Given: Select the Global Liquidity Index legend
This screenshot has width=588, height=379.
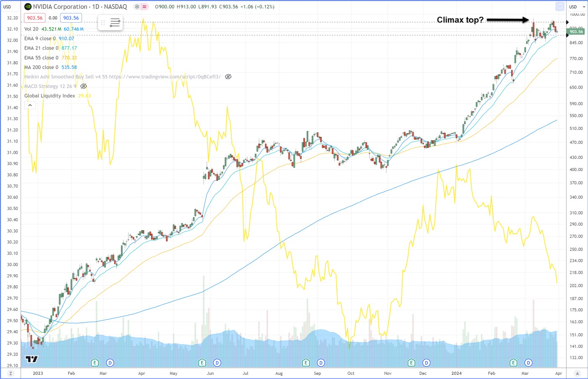Looking at the screenshot, I should tap(50, 96).
